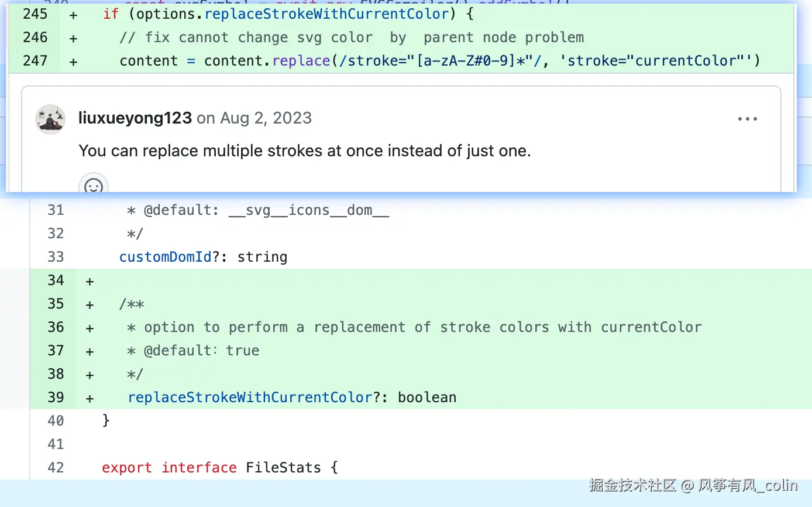Click the plus marker on line 36
The width and height of the screenshot is (812, 507).
90,328
